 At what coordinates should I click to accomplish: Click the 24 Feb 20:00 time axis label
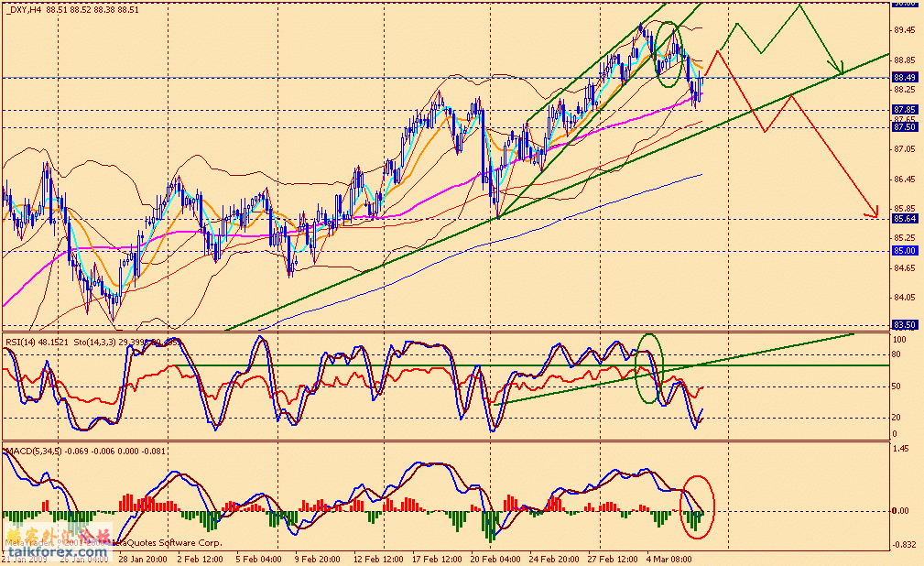point(554,559)
